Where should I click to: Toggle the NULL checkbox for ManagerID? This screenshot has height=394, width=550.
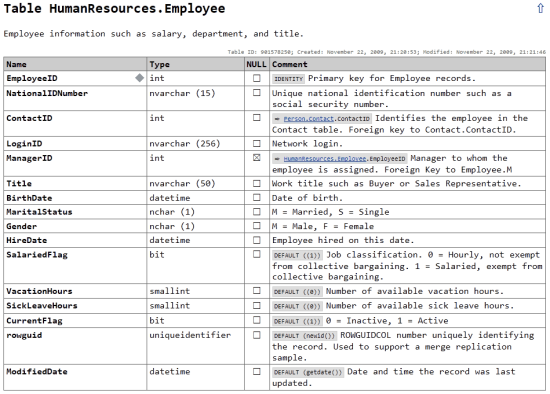pyautogui.click(x=257, y=158)
